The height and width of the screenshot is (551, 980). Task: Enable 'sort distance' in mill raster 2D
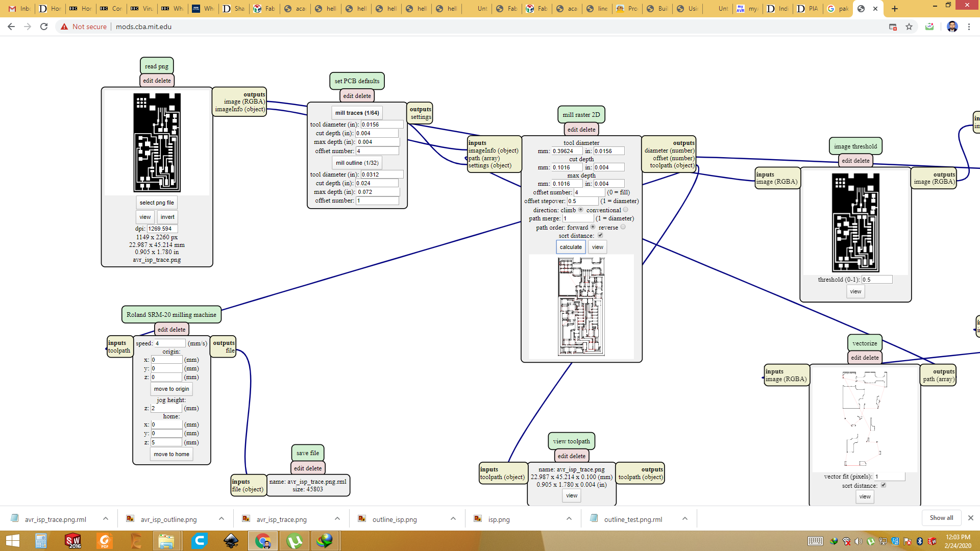598,236
